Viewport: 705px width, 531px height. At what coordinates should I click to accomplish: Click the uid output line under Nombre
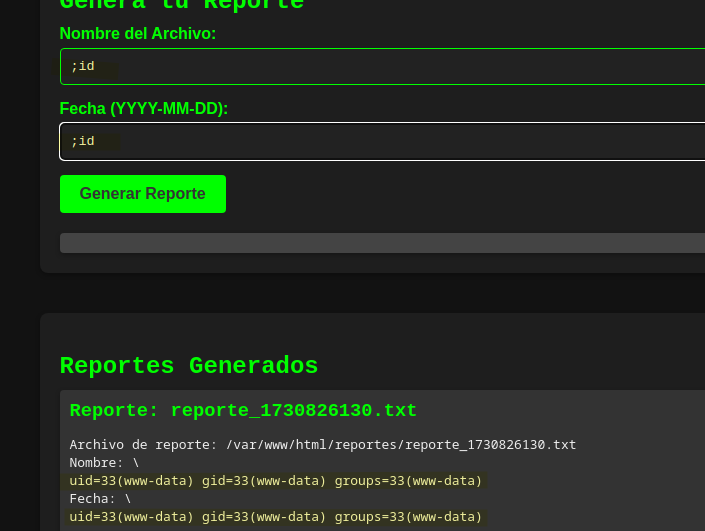(276, 481)
